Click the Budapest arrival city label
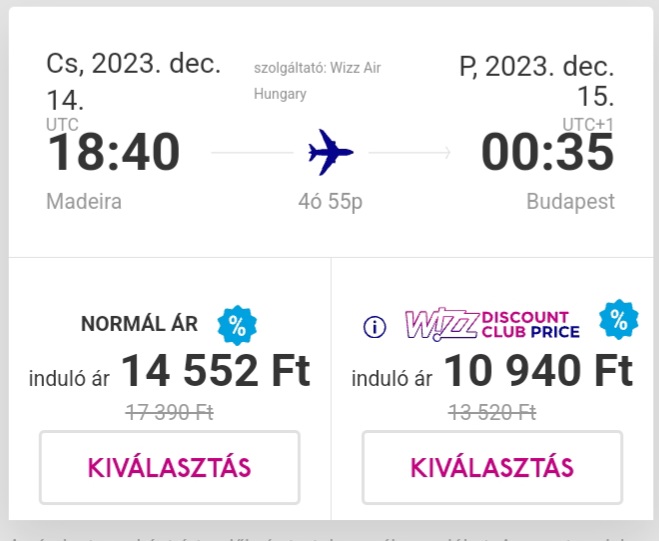 click(x=571, y=201)
